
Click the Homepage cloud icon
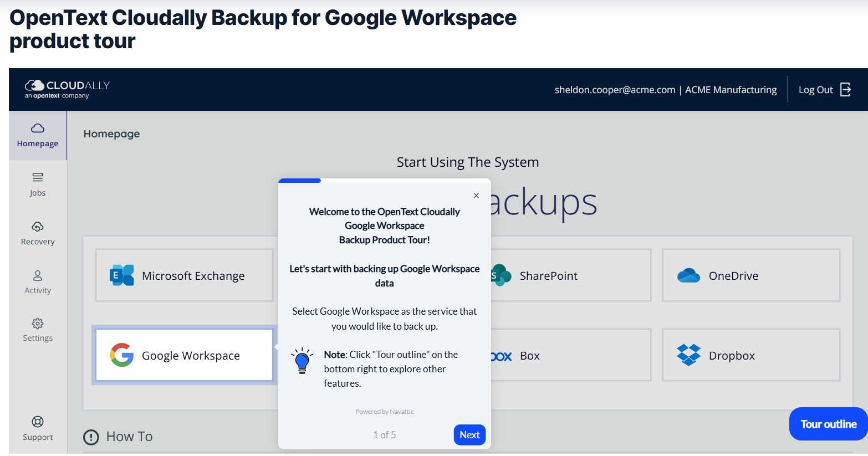click(38, 129)
